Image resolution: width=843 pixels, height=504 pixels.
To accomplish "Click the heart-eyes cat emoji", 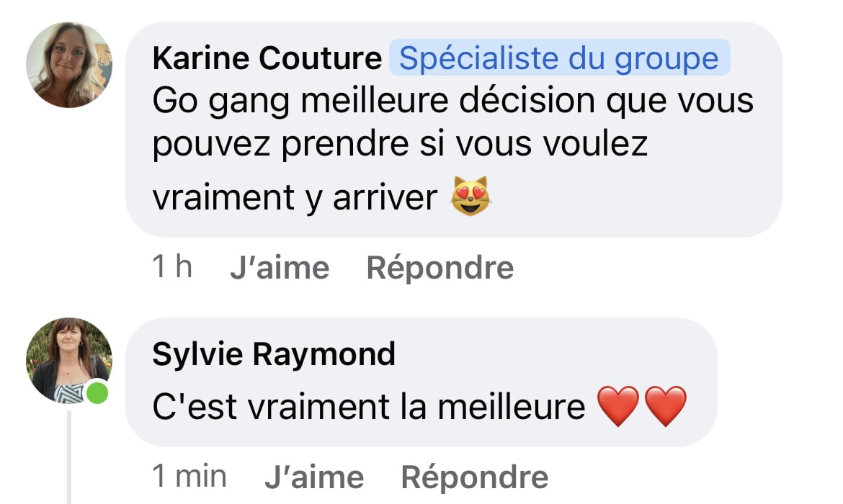I will coord(470,197).
